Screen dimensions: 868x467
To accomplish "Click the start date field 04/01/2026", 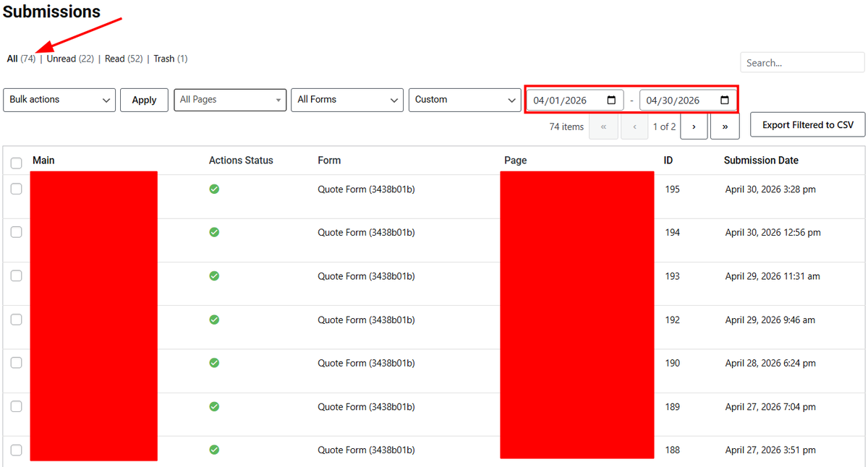I will click(575, 100).
